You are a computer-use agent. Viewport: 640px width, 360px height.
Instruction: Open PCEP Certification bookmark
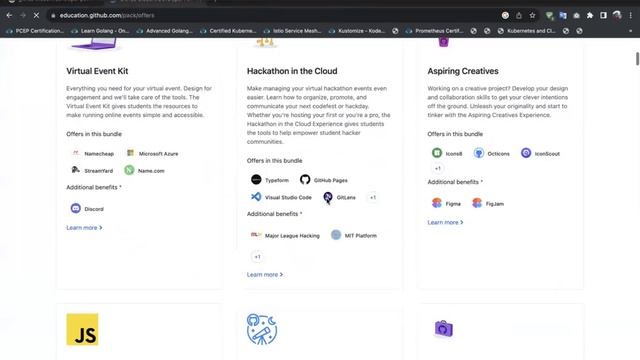click(x=35, y=31)
